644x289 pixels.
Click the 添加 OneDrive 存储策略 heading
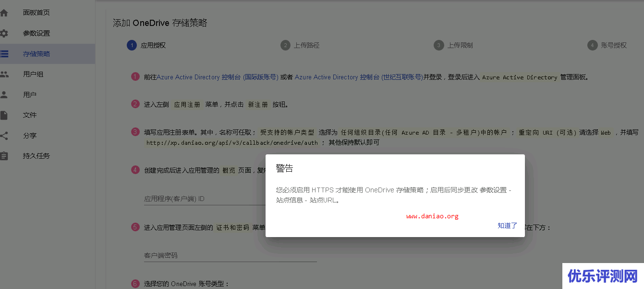pyautogui.click(x=160, y=23)
